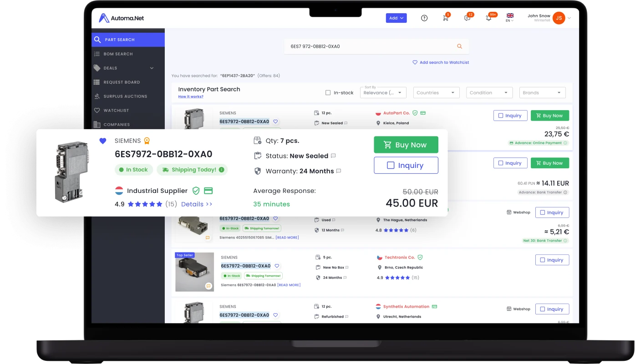Viewport: 635px width, 364px height.
Task: Click the search input containing 6ES7 972-0BB12-0XA0
Action: (376, 46)
